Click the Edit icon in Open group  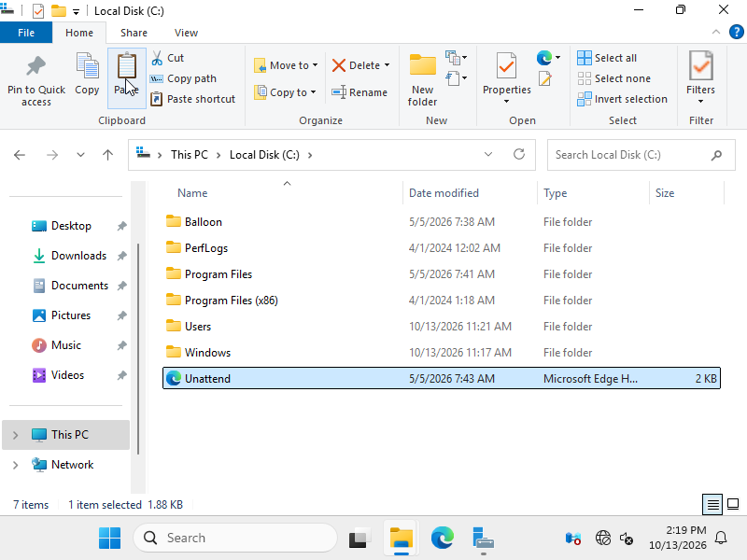point(545,78)
